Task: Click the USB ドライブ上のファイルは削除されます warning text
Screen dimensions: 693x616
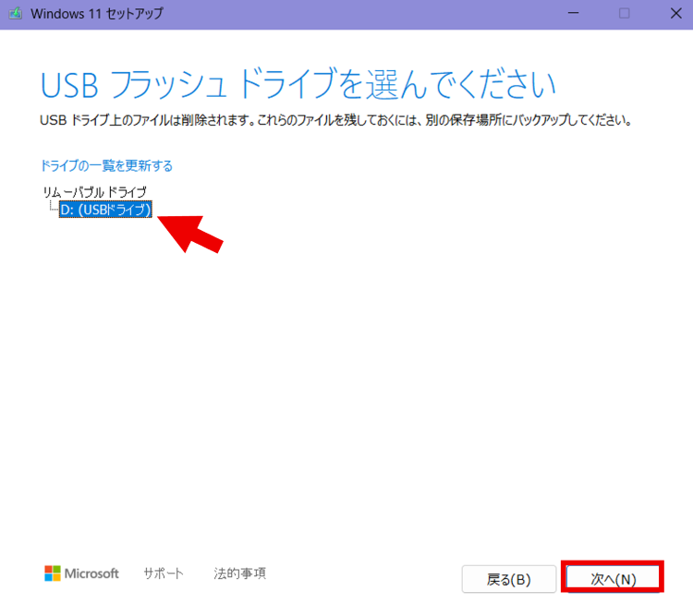Action: tap(336, 120)
